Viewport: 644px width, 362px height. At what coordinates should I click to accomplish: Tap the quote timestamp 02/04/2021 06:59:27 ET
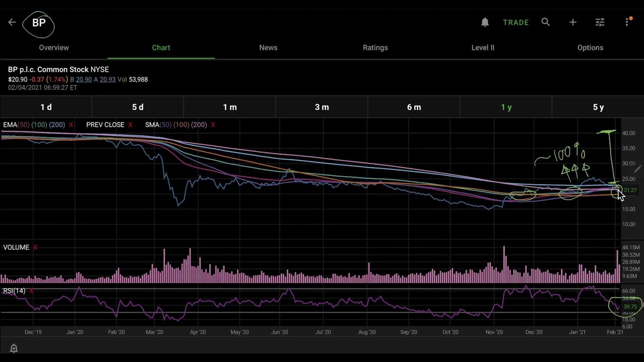[x=43, y=87]
